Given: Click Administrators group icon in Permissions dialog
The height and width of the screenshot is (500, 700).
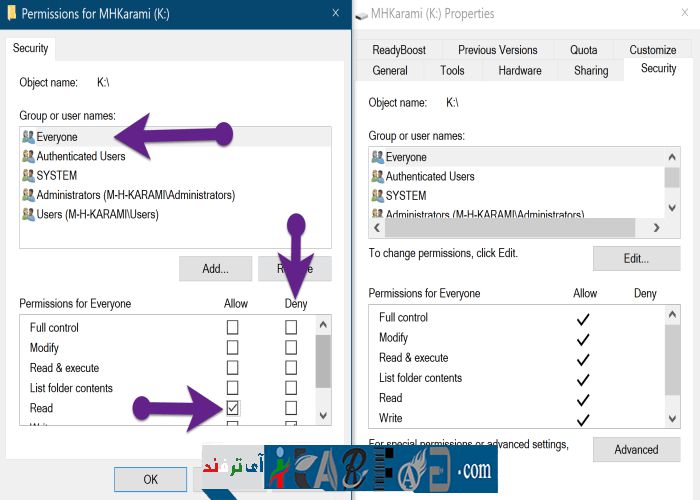Looking at the screenshot, I should (28, 195).
